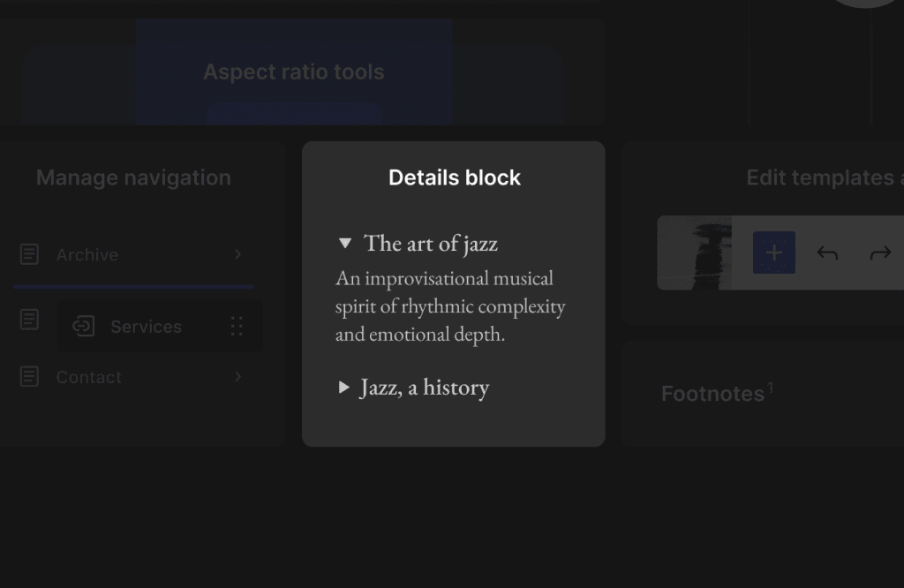
Task: Click the redo arrow icon
Action: (x=880, y=253)
